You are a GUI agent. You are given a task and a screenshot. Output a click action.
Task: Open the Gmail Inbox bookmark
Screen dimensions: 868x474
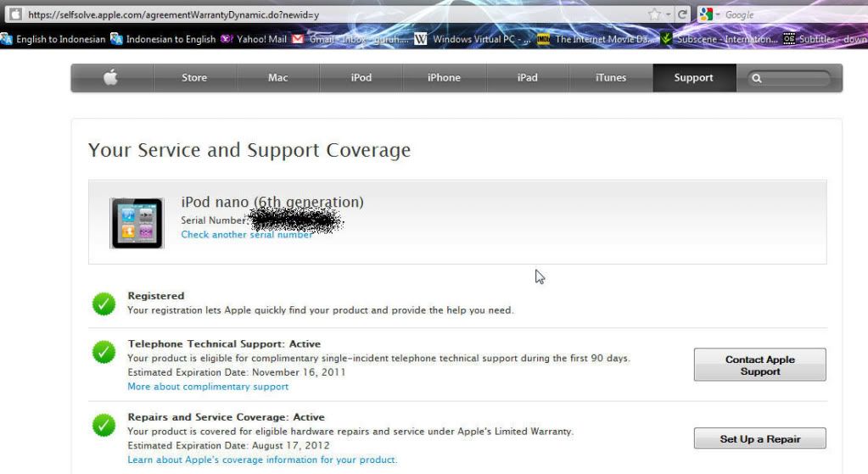pyautogui.click(x=350, y=39)
